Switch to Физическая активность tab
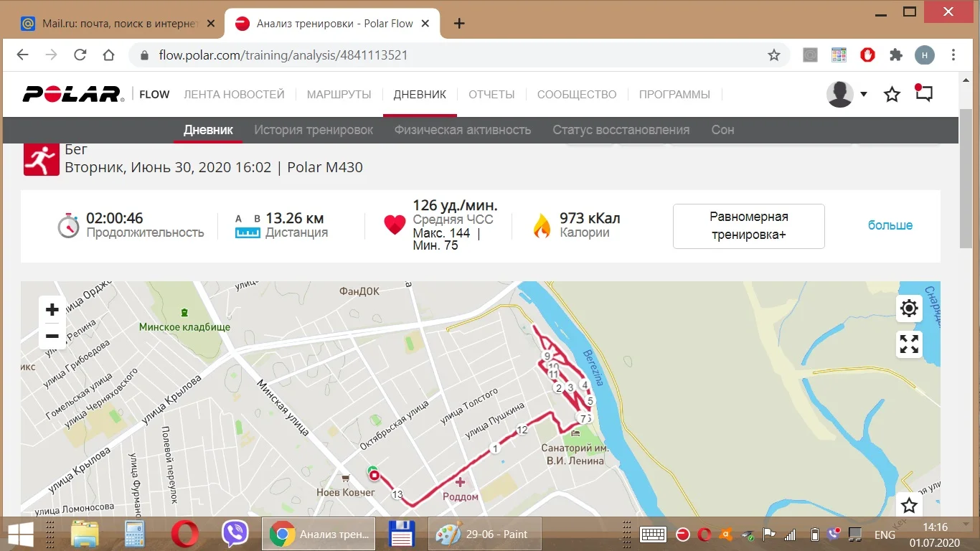 [x=463, y=130]
